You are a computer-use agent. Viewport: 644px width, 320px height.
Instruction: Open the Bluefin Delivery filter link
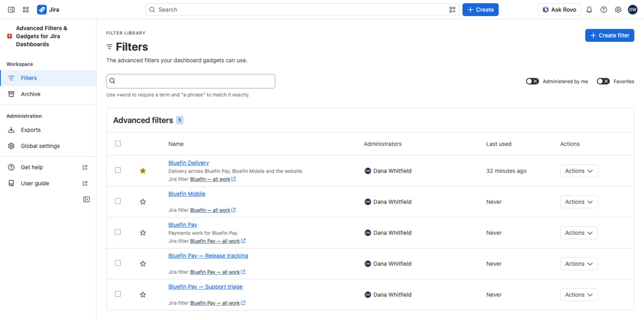click(x=188, y=163)
